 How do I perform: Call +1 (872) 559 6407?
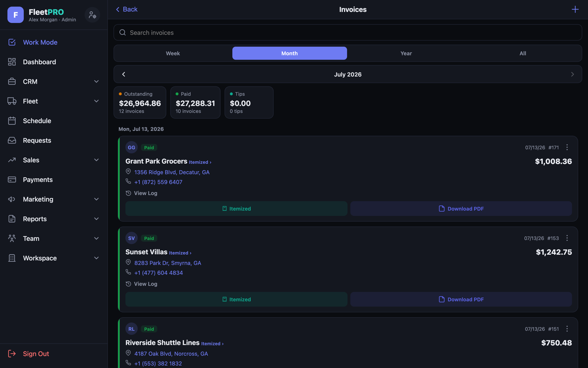point(158,182)
